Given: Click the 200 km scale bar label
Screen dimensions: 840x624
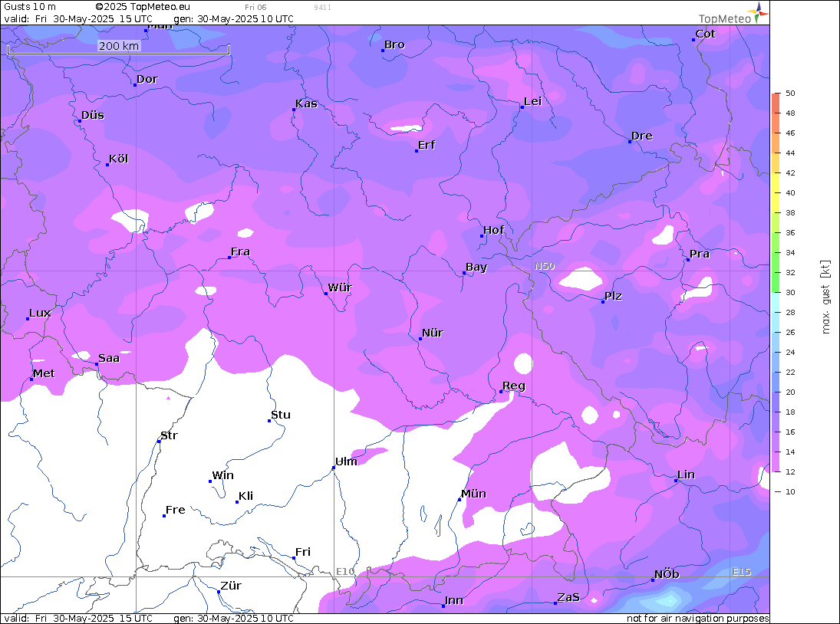Looking at the screenshot, I should point(119,46).
